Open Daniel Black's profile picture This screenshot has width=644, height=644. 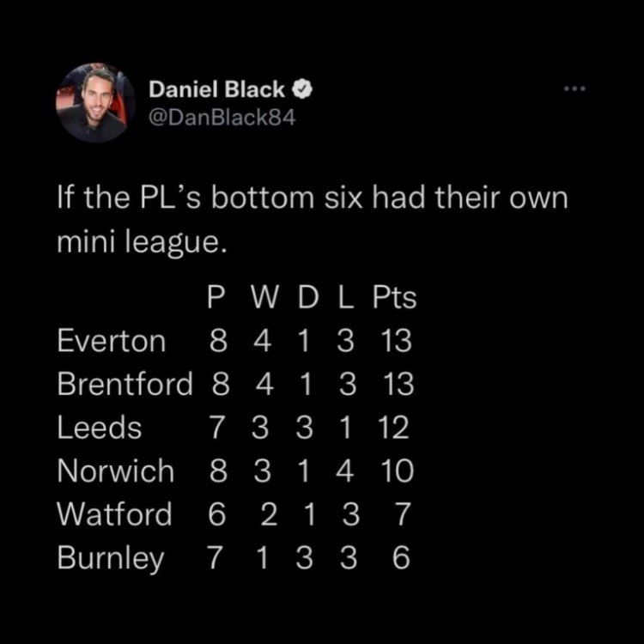96,103
